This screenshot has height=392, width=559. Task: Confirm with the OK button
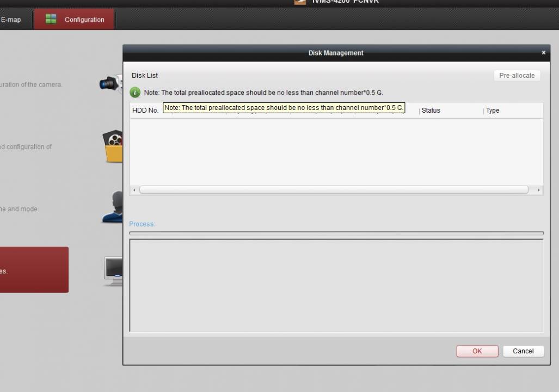pos(477,351)
